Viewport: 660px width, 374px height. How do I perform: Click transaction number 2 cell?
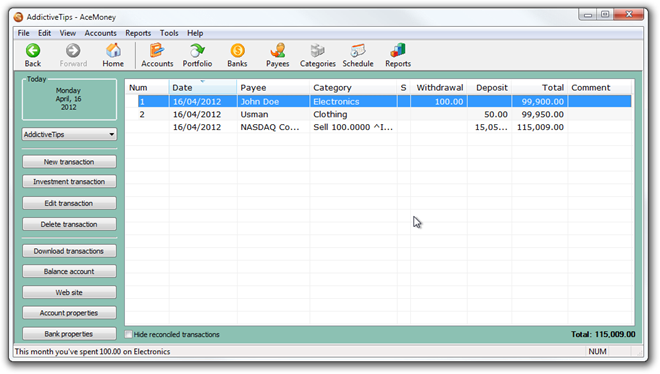tap(147, 114)
